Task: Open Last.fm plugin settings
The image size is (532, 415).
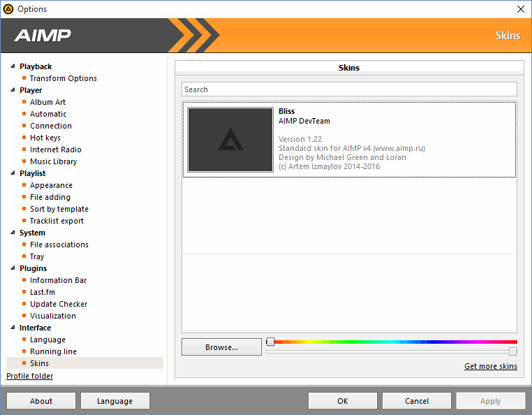Action: coord(42,292)
